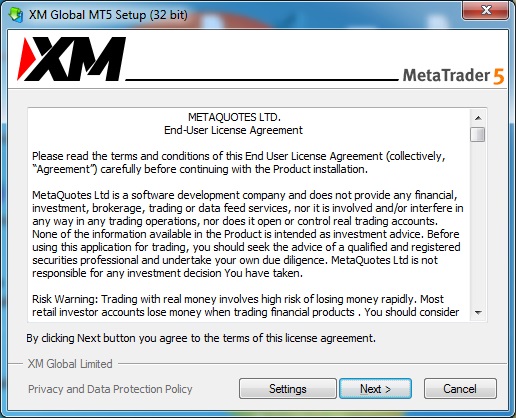Cancel the MT5 installation

pyautogui.click(x=460, y=389)
